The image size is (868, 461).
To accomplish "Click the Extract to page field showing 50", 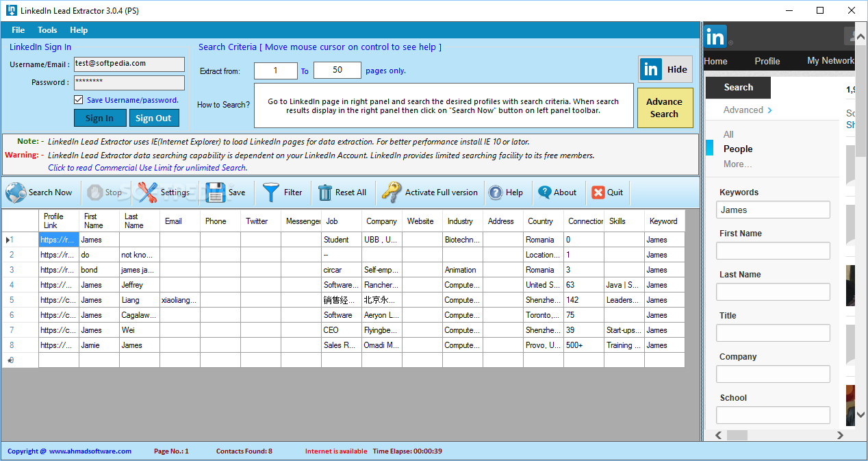I will pyautogui.click(x=337, y=71).
